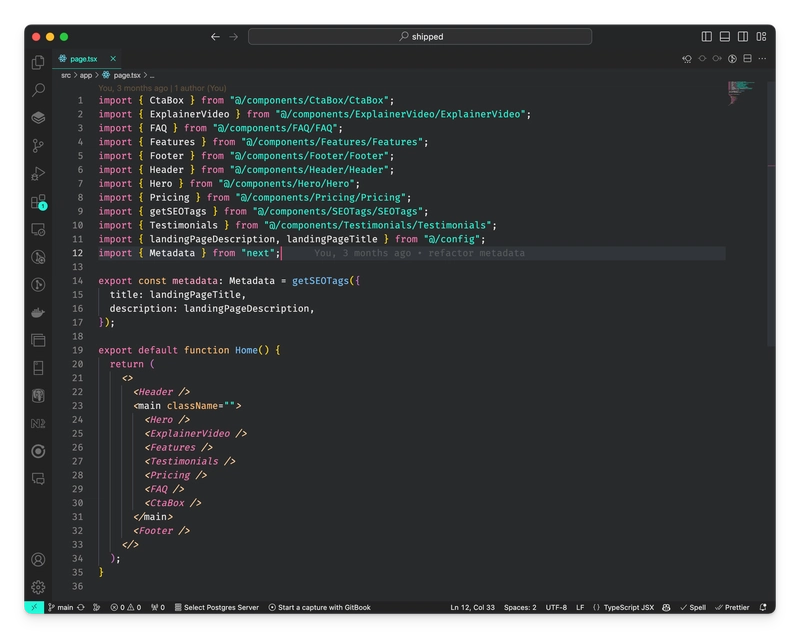This screenshot has height=638, width=800.
Task: Click the code minimap preview
Action: click(740, 92)
